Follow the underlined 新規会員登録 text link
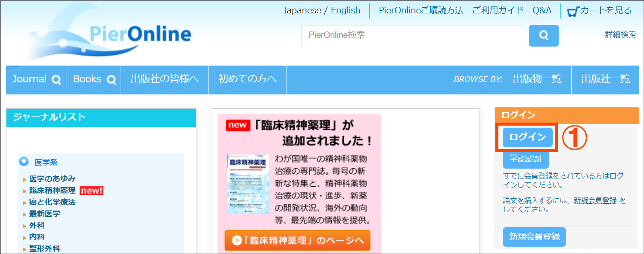The height and width of the screenshot is (254, 644). pyautogui.click(x=595, y=201)
